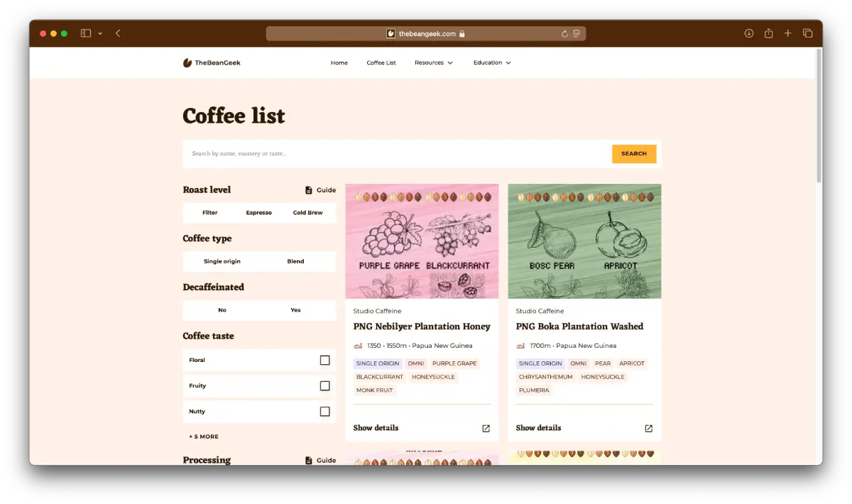Go to the Home nav item
This screenshot has width=852, height=504.
[339, 62]
